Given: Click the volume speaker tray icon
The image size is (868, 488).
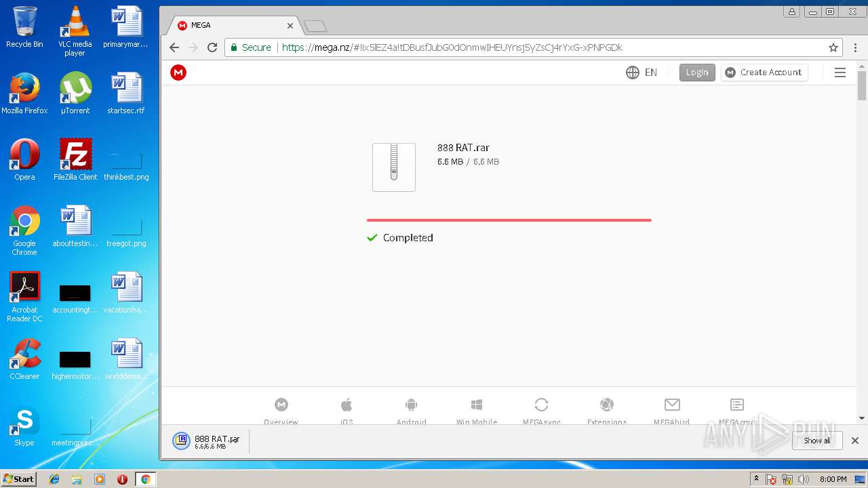Looking at the screenshot, I should [x=804, y=479].
